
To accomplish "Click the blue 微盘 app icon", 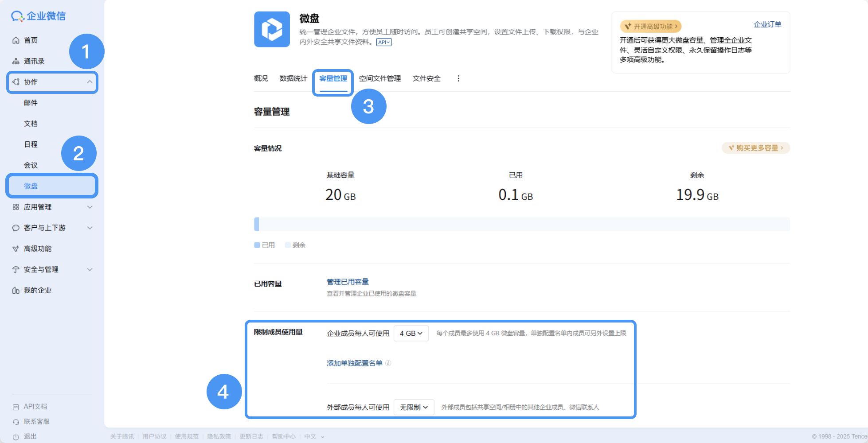I will click(272, 29).
